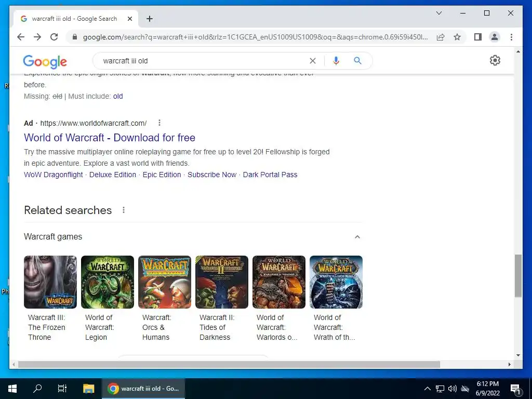532x399 pixels.
Task: Click the scroll down arrow on vertical scrollbar
Action: coord(518,355)
